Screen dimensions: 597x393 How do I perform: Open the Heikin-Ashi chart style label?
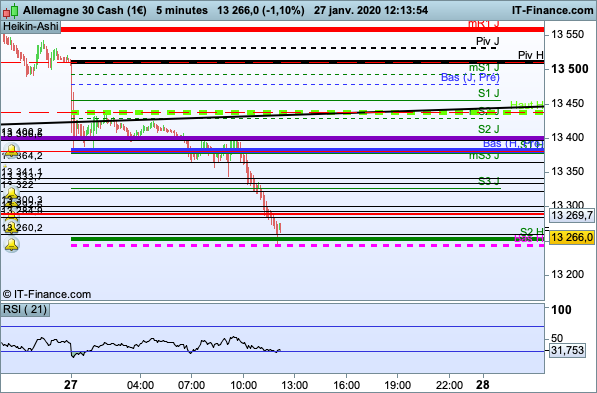pyautogui.click(x=30, y=26)
